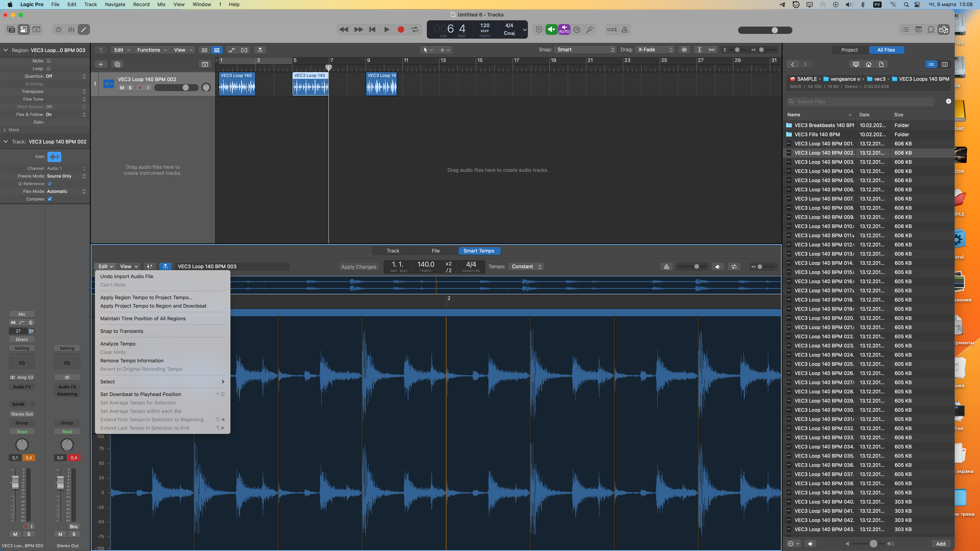Open the Mixer from control bar
The image size is (980, 551).
(x=71, y=29)
